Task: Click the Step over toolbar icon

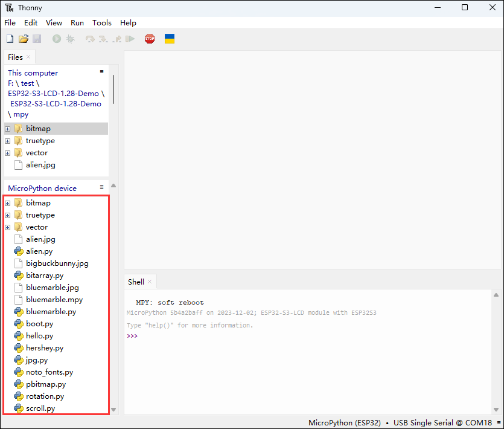Action: 90,39
